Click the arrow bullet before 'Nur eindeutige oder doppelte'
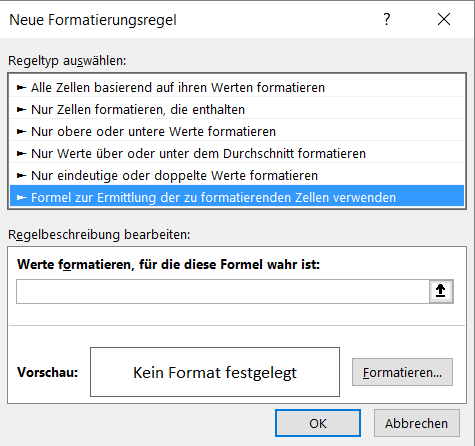Image resolution: width=475 pixels, height=446 pixels. [x=21, y=176]
